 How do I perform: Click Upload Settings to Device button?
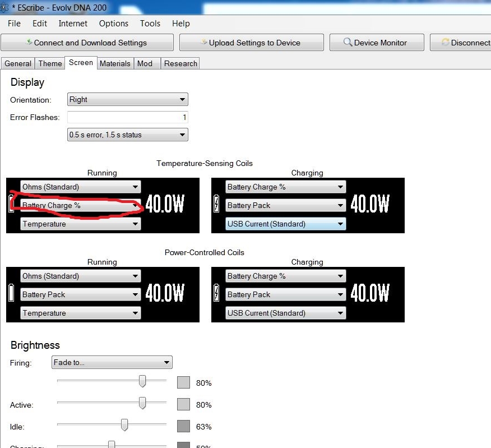(251, 43)
